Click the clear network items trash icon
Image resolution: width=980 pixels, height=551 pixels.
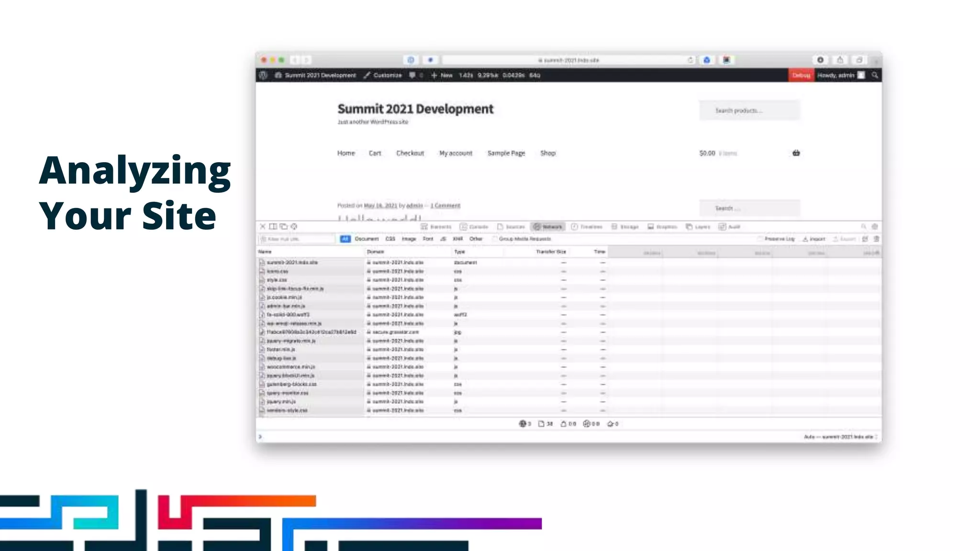point(876,239)
